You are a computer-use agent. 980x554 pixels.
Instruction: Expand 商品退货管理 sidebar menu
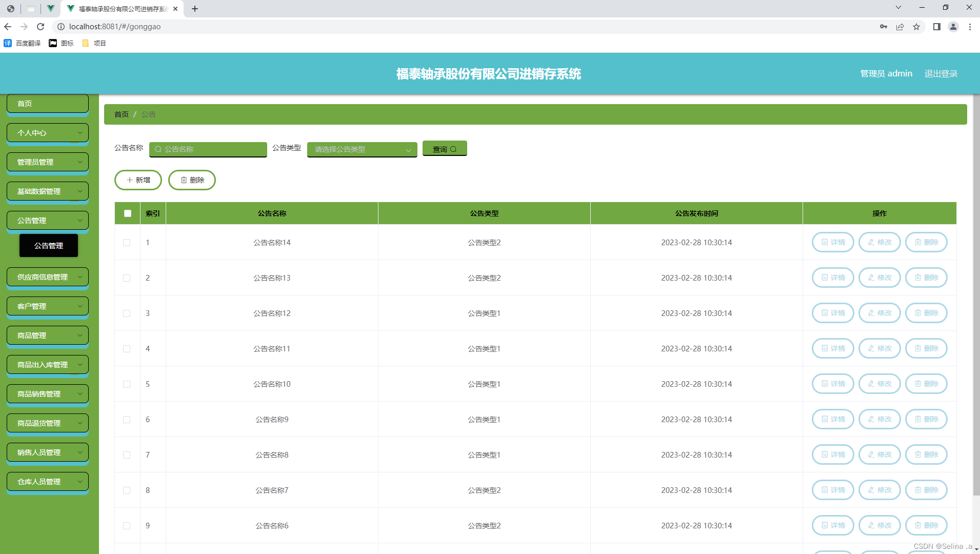click(x=48, y=423)
